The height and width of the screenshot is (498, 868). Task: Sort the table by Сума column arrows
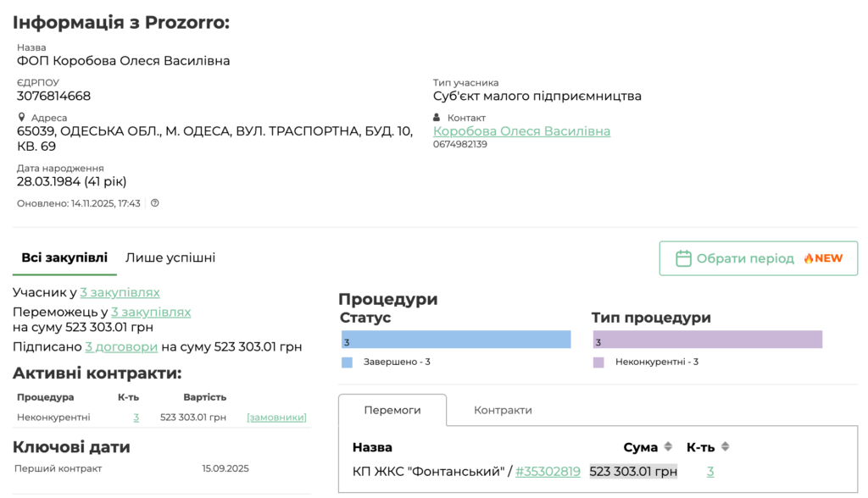668,447
